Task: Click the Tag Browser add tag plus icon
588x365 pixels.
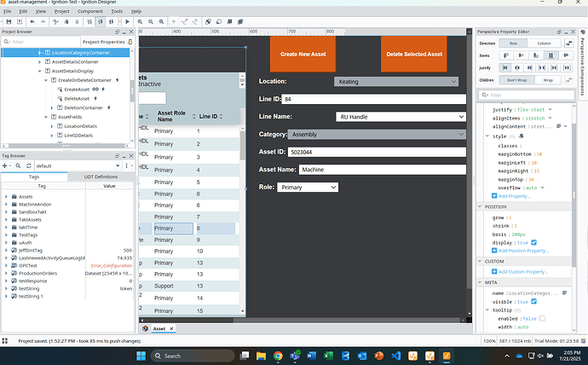Action: (5, 165)
